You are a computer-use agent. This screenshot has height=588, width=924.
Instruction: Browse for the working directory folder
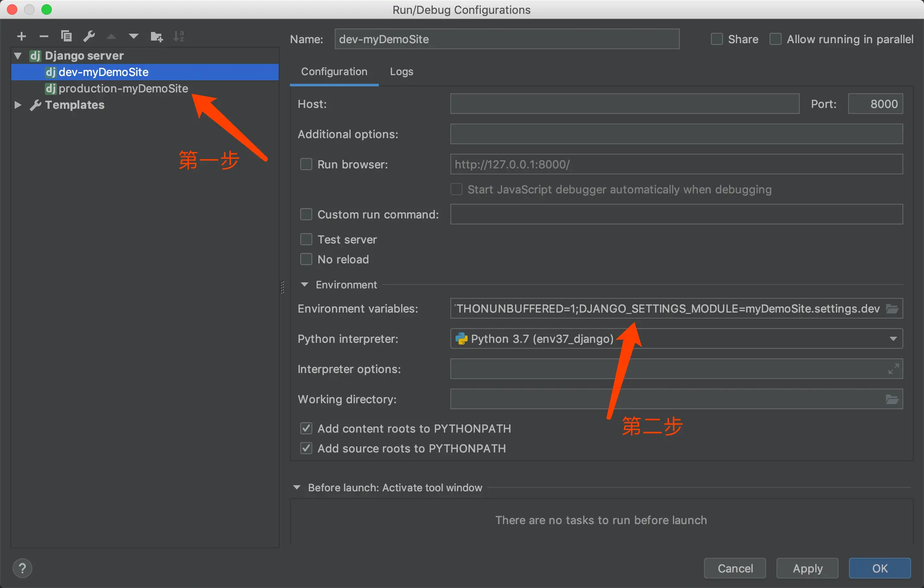click(x=892, y=399)
